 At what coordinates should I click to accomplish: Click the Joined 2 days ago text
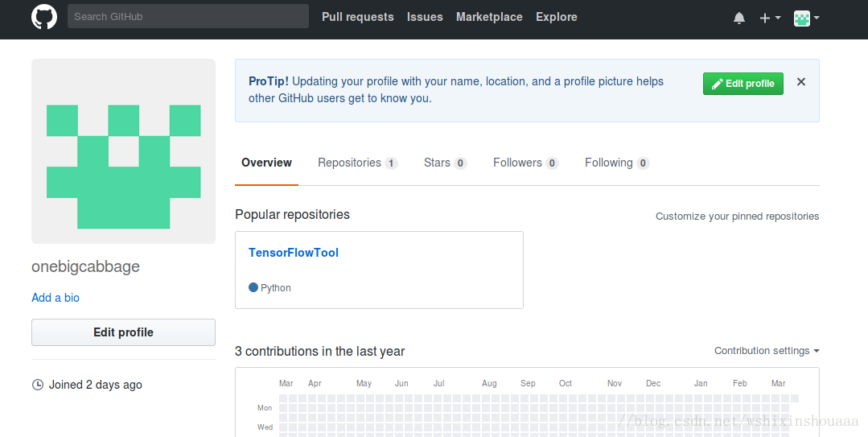click(x=95, y=385)
